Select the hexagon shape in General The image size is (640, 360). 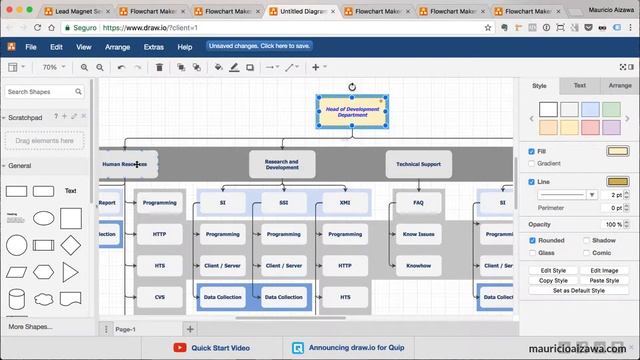[x=44, y=272]
